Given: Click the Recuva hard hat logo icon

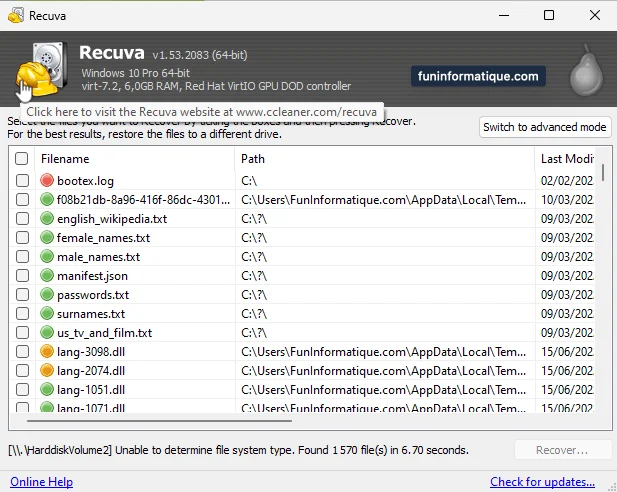Looking at the screenshot, I should (41, 69).
